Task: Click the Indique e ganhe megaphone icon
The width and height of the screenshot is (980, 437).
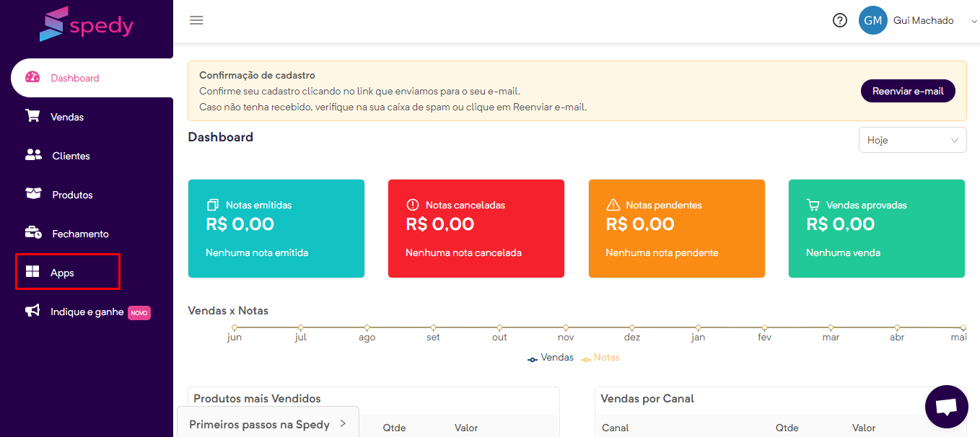Action: pos(32,311)
